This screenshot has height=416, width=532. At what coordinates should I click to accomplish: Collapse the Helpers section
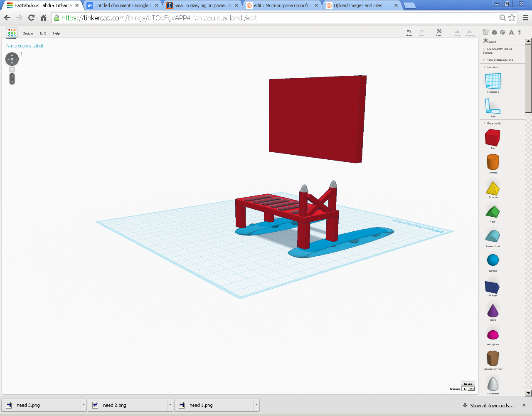pos(490,67)
